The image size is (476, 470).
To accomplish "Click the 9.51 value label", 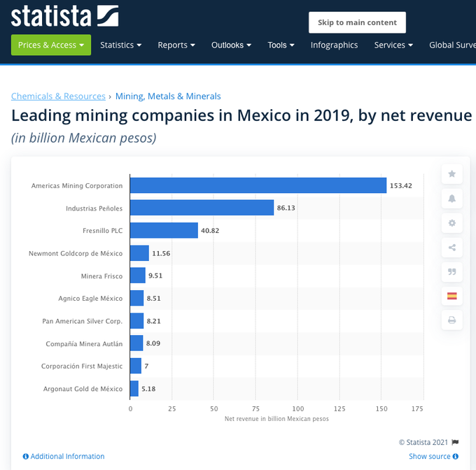I will (x=155, y=276).
